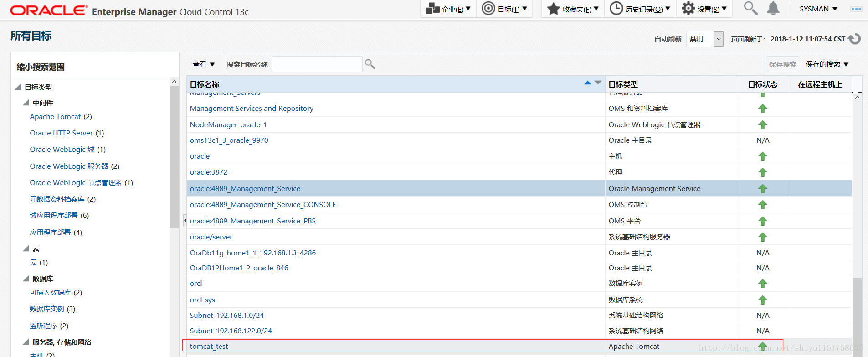
Task: Click the page refresh icon
Action: coord(855,39)
